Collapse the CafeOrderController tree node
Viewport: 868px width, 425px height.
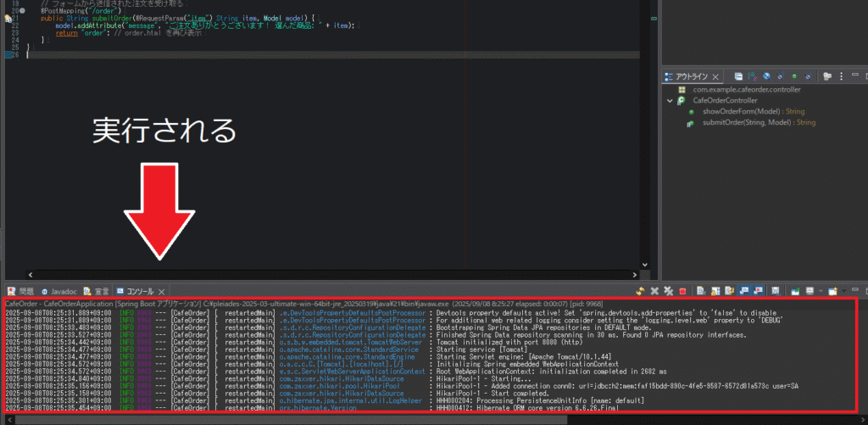pyautogui.click(x=670, y=100)
